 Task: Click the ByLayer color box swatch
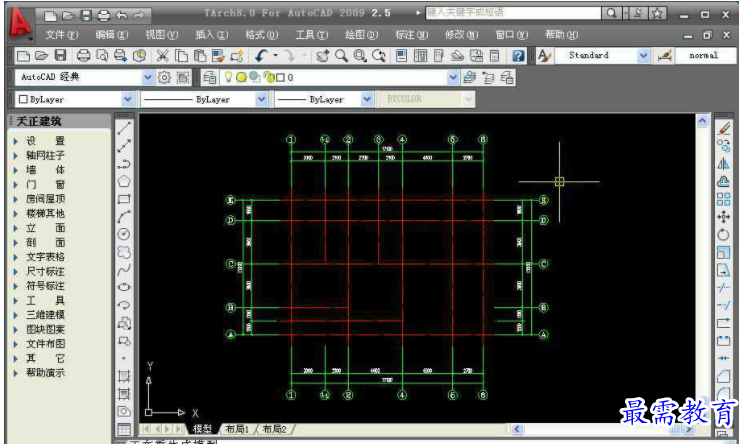pos(23,99)
